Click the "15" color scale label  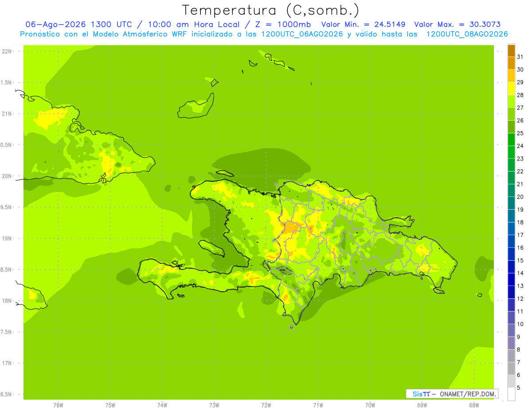[520, 260]
